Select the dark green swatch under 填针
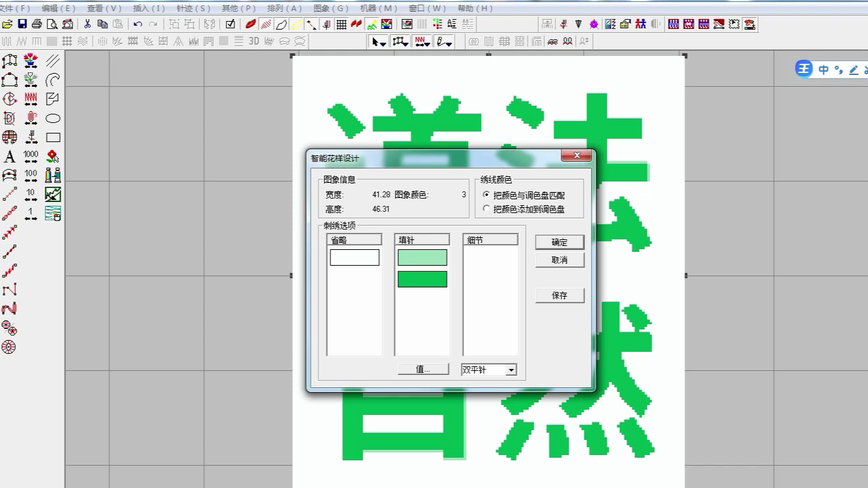The image size is (868, 488). point(422,279)
